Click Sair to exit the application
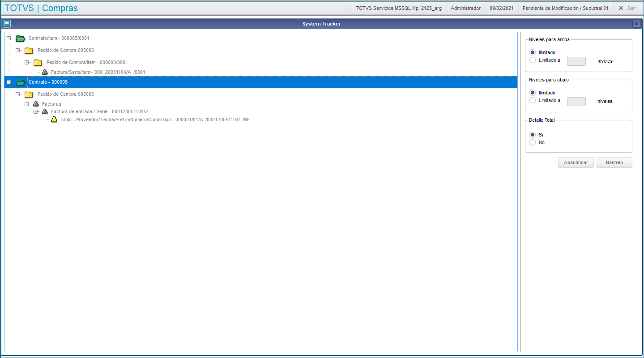The image size is (644, 358). click(x=631, y=8)
